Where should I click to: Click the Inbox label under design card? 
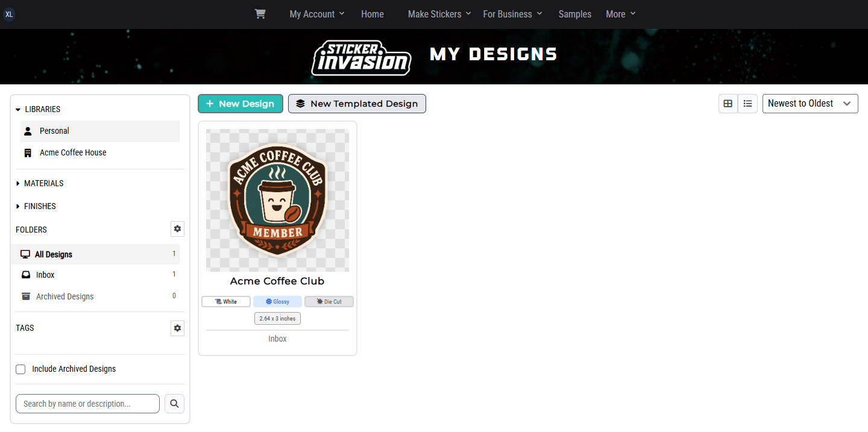[277, 339]
